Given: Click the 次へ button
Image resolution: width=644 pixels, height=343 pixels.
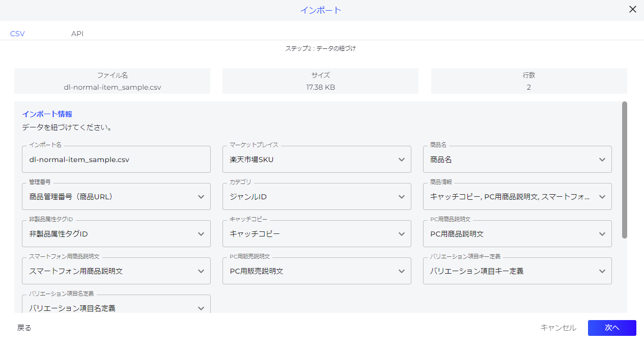Looking at the screenshot, I should (x=612, y=328).
